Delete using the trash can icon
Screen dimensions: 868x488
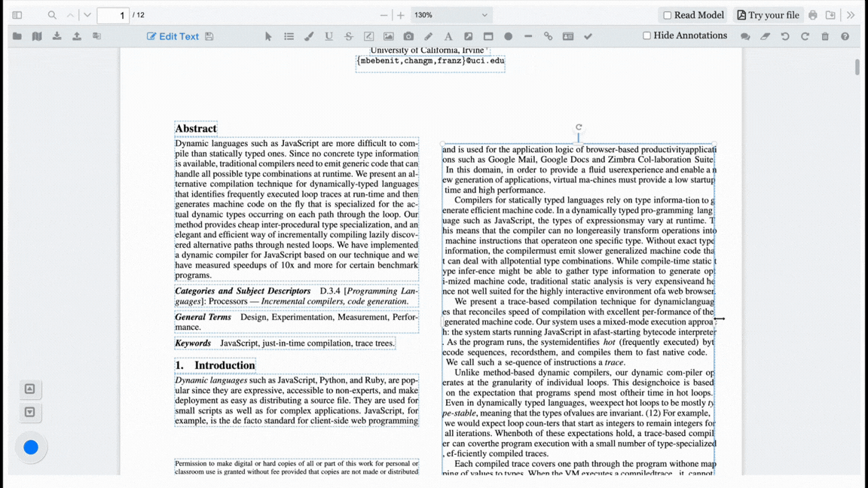(825, 36)
